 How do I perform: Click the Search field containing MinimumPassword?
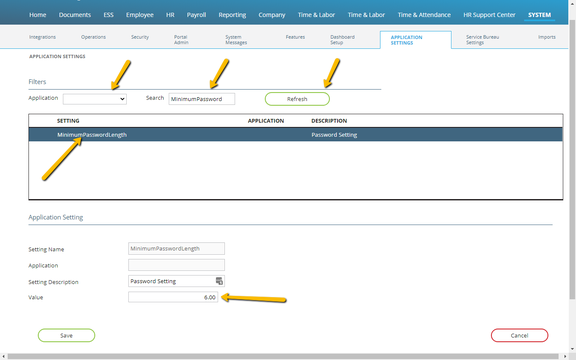pos(202,99)
